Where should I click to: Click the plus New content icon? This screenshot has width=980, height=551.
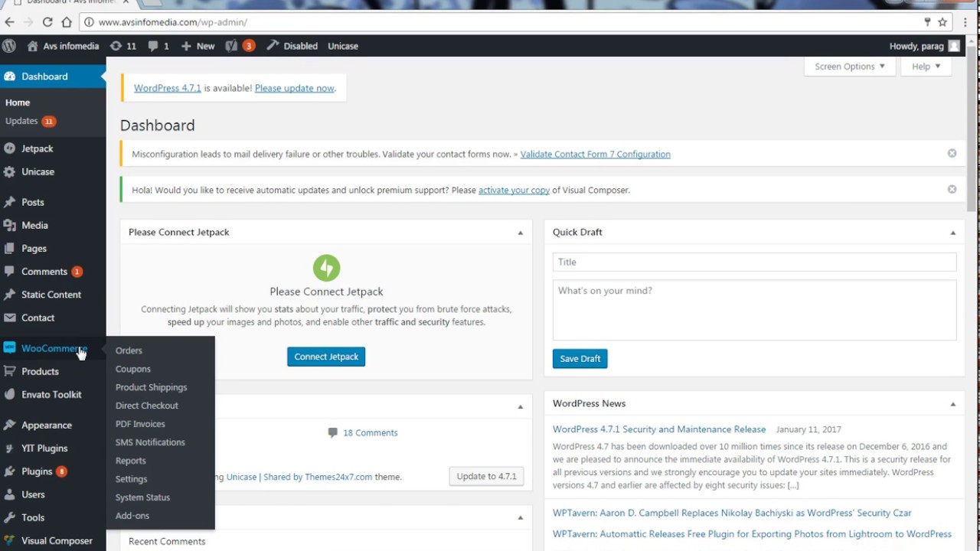(x=186, y=46)
